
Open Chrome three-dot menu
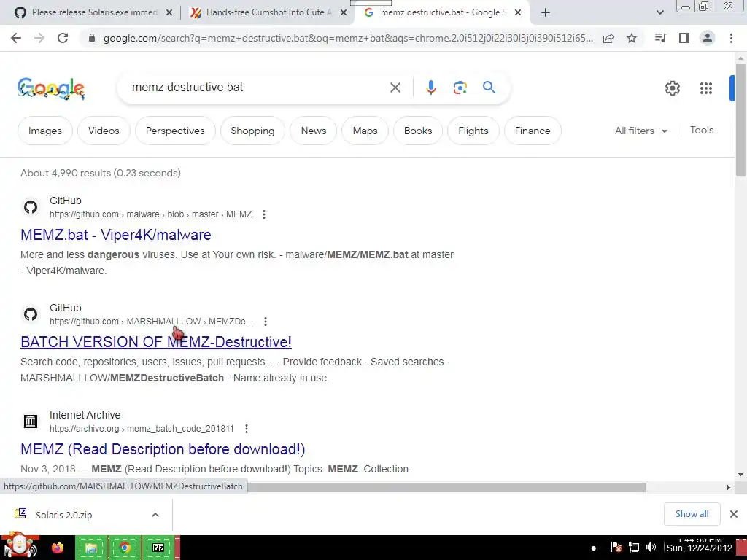[731, 38]
